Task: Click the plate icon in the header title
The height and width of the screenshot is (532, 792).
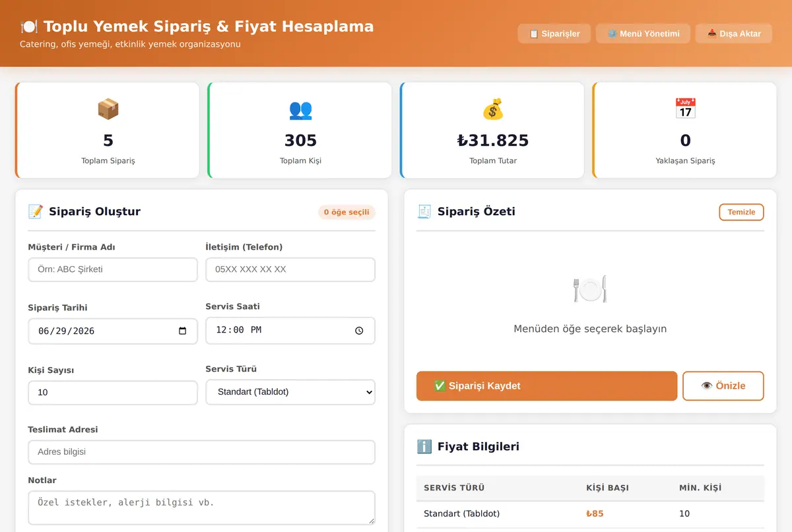Action: tap(29, 26)
